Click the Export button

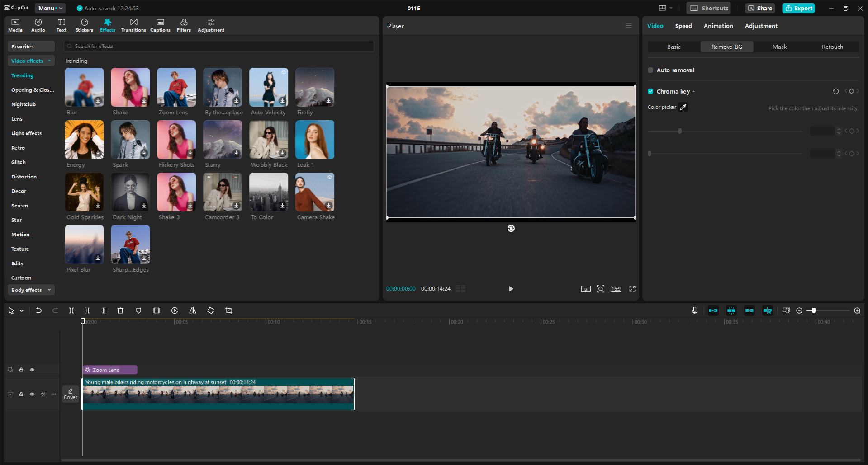798,8
